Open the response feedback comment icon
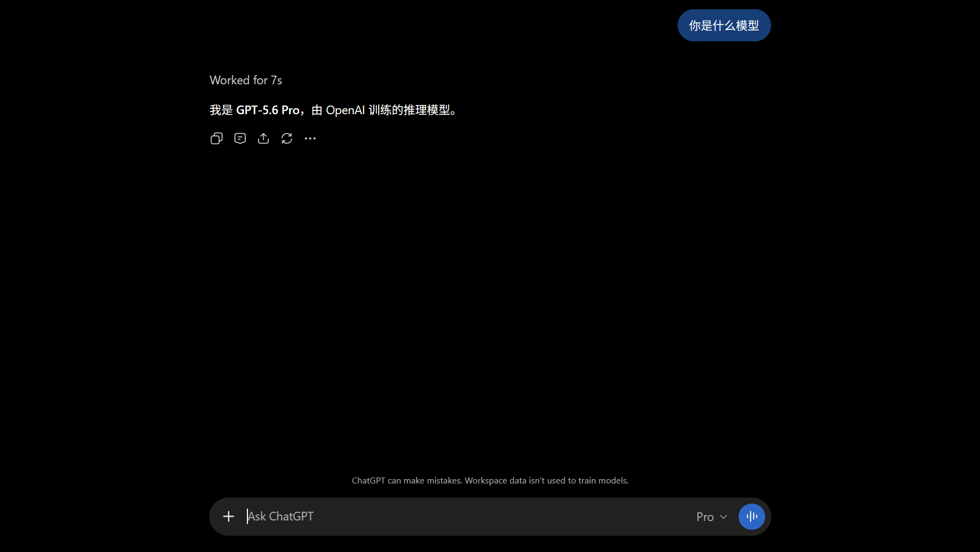980x552 pixels. coord(240,139)
